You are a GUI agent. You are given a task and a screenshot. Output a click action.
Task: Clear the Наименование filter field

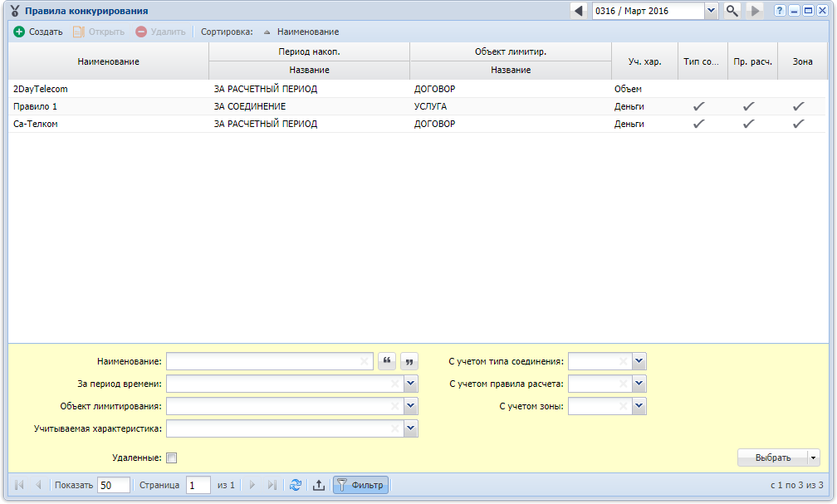click(x=364, y=361)
